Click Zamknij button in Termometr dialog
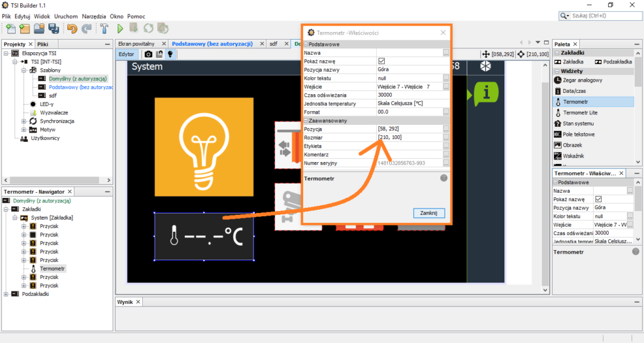 point(428,213)
